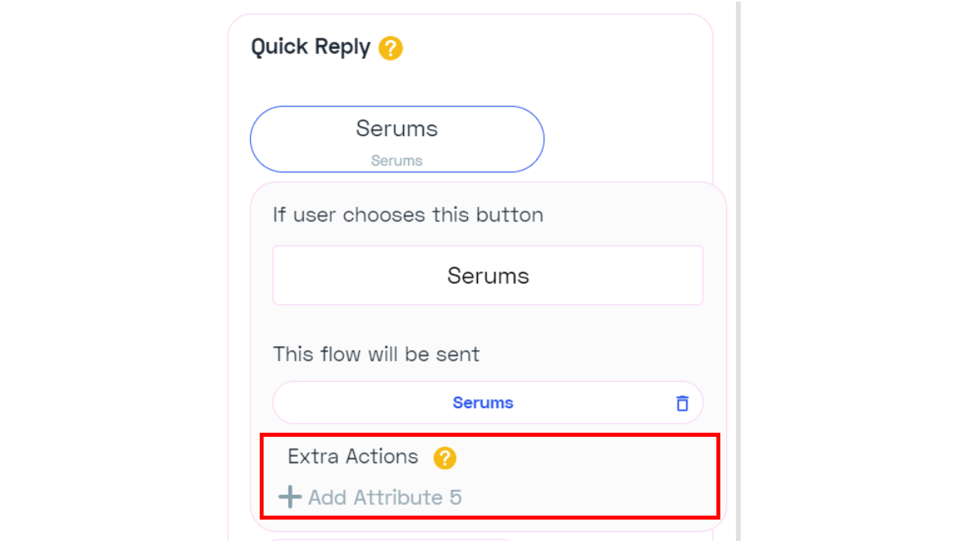Click the small gray Serums subtitle in pill
Image resolution: width=980 pixels, height=554 pixels.
397,161
